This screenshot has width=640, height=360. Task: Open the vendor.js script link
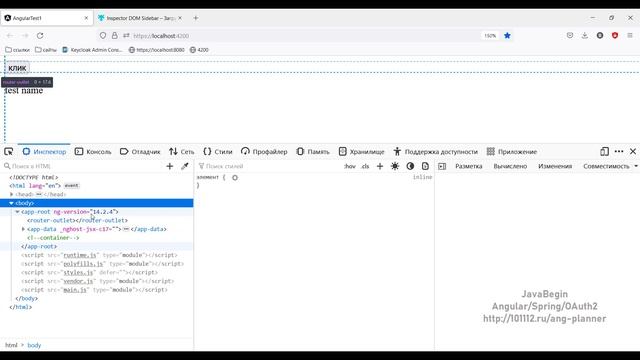pyautogui.click(x=78, y=281)
